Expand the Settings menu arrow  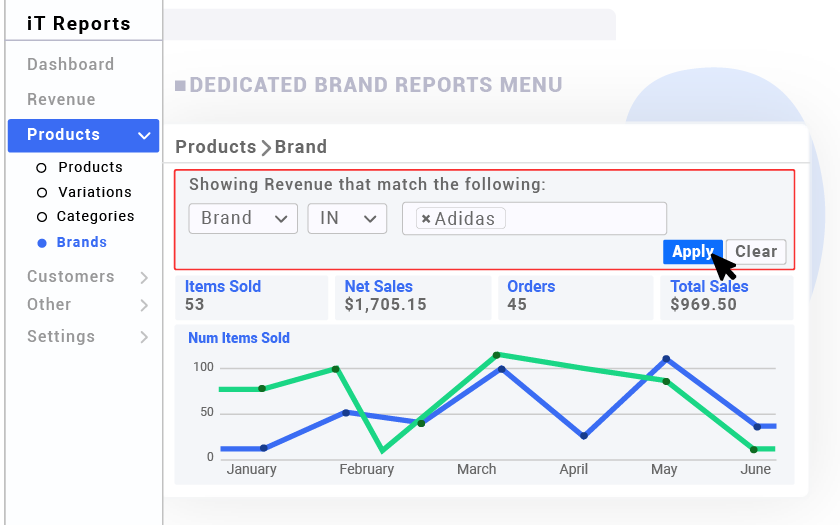[144, 337]
